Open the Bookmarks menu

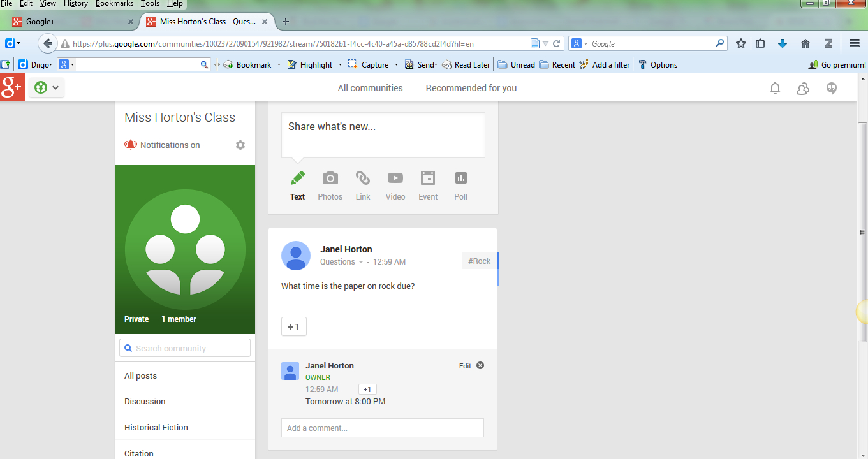[x=114, y=4]
